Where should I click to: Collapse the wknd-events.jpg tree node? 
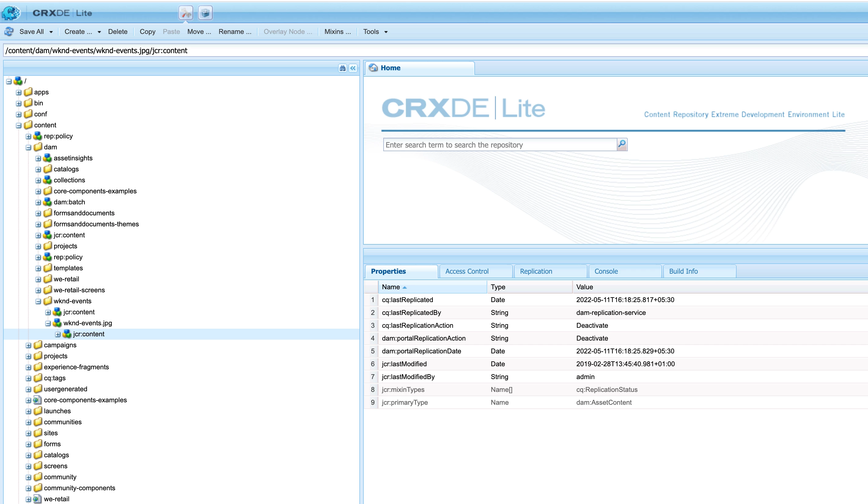48,323
